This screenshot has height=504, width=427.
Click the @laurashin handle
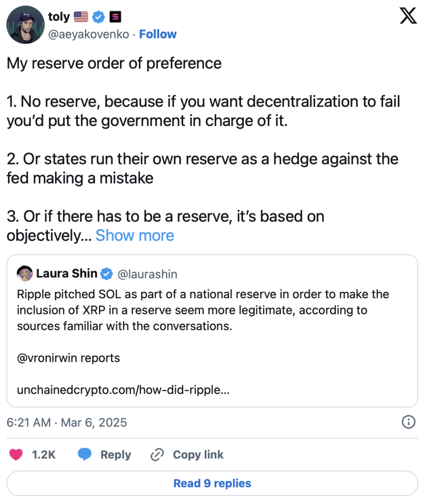(147, 274)
